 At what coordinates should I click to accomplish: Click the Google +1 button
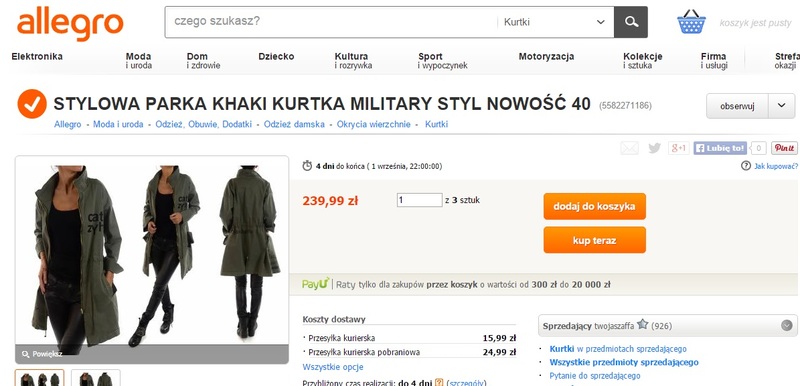click(679, 148)
